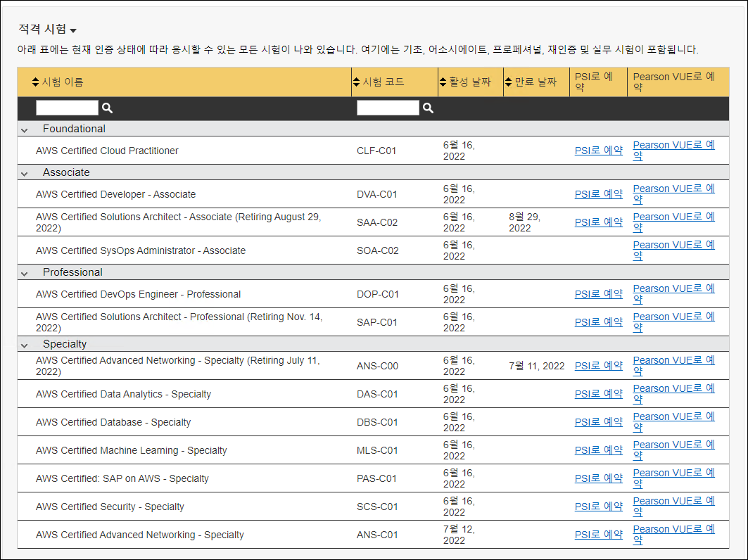This screenshot has height=560, width=748.
Task: Schedule SAA-C02 through Pearson VUE
Action: [673, 222]
